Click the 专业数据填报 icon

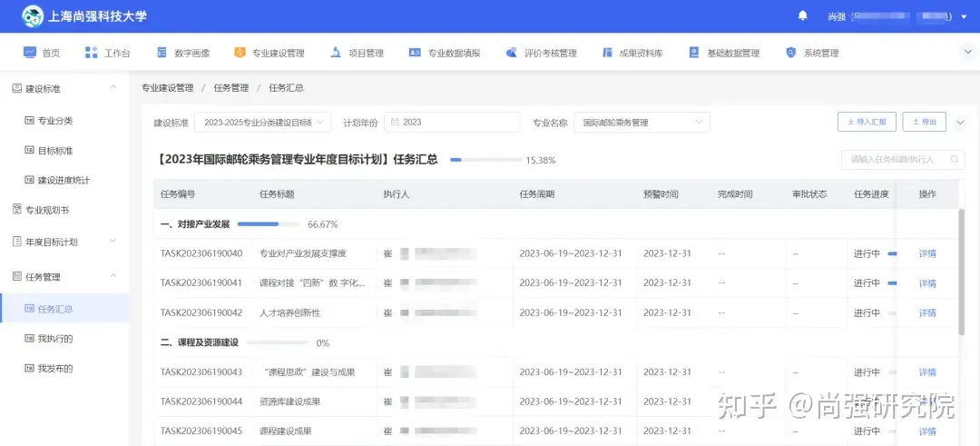click(x=415, y=53)
